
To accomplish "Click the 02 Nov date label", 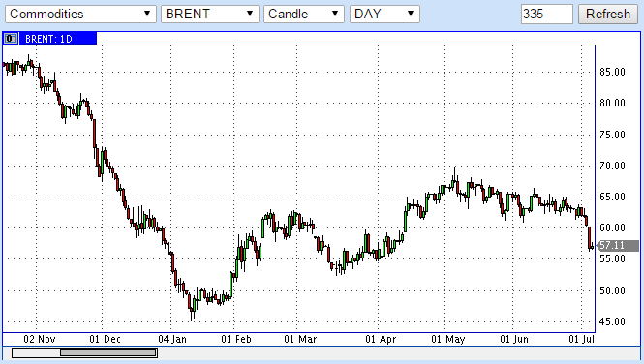I will pos(40,340).
